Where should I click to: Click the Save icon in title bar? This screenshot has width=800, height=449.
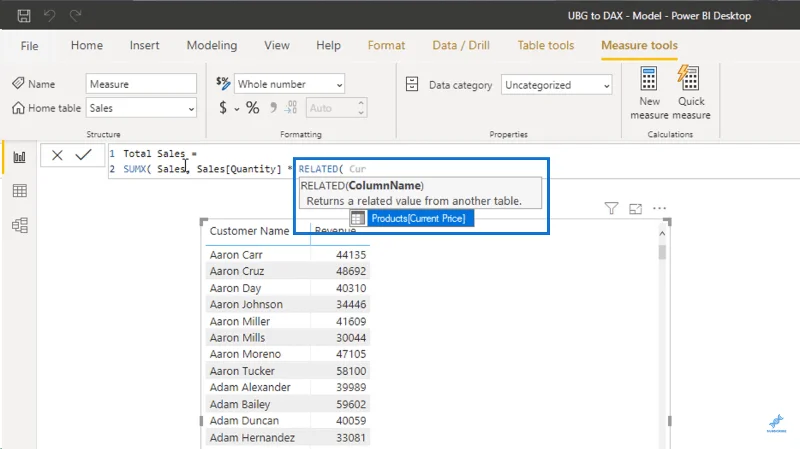[23, 16]
